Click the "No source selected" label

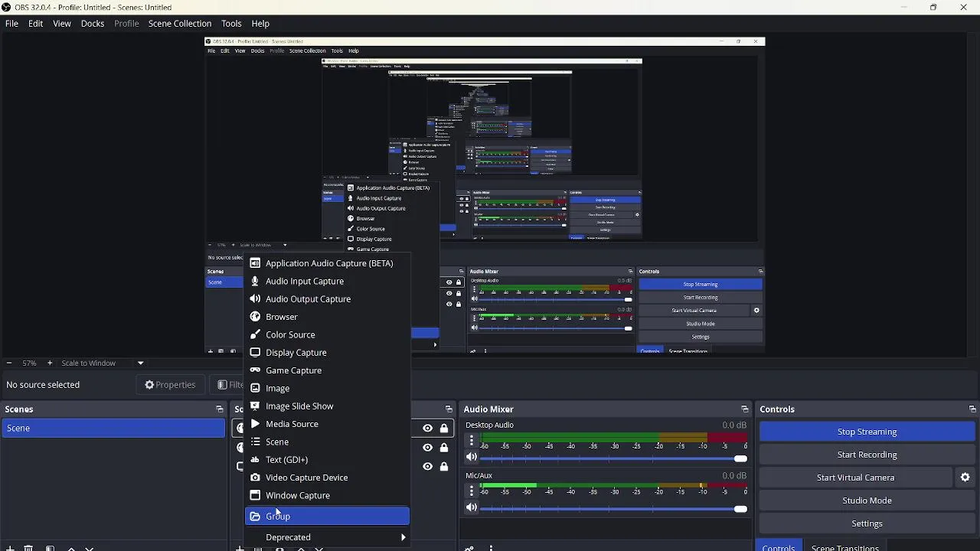tap(43, 385)
